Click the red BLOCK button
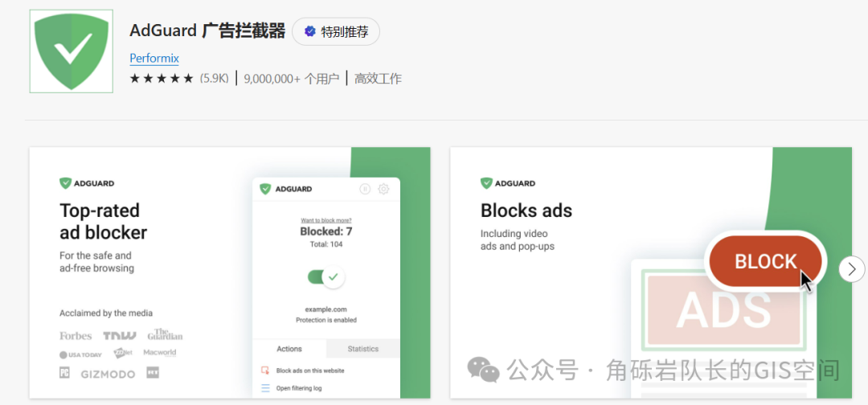Screen dimensions: 868x405 [766, 261]
